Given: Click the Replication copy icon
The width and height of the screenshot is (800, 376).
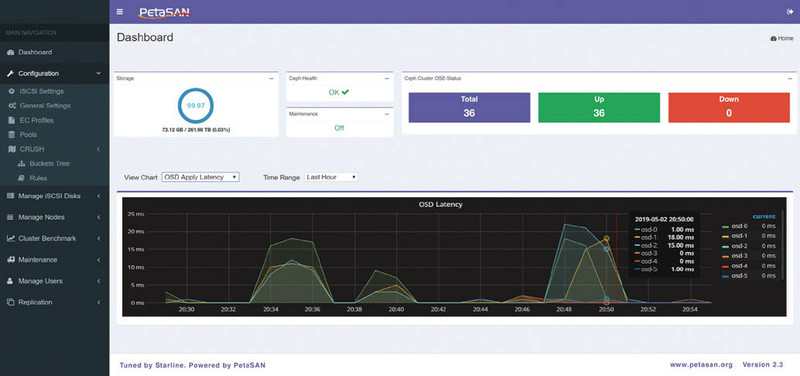Looking at the screenshot, I should (11, 302).
